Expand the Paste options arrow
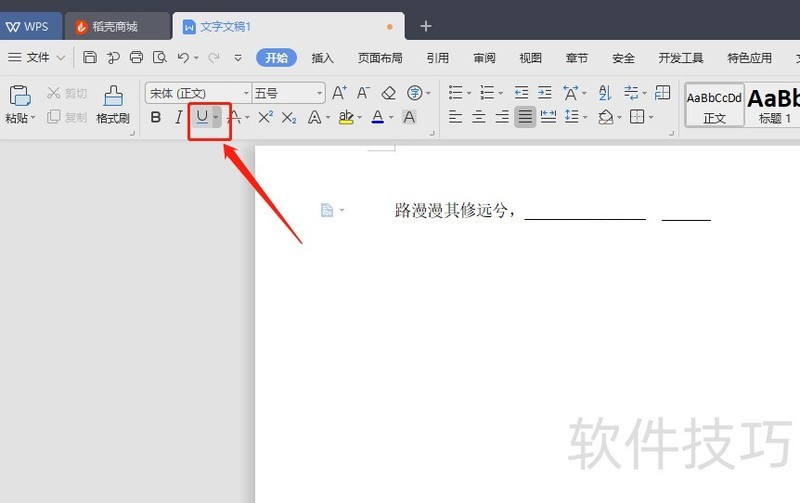This screenshot has height=503, width=800. point(33,118)
